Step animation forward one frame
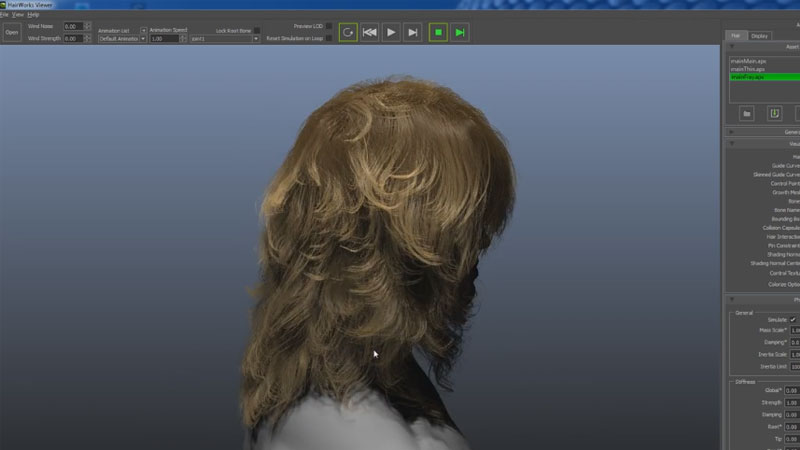800x450 pixels. pyautogui.click(x=413, y=32)
